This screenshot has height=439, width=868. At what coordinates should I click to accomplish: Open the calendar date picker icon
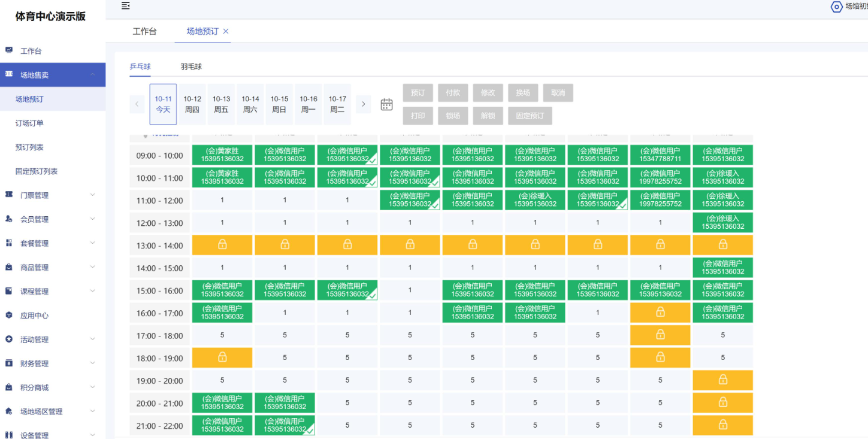tap(387, 104)
